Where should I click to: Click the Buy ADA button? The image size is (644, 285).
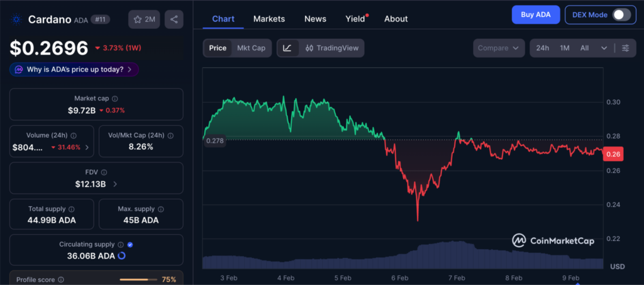coord(535,14)
